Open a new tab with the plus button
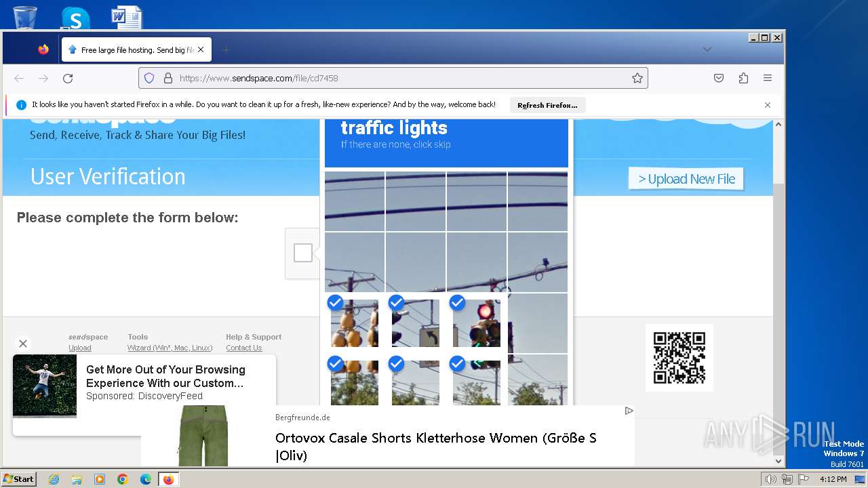This screenshot has height=488, width=868. pos(226,49)
